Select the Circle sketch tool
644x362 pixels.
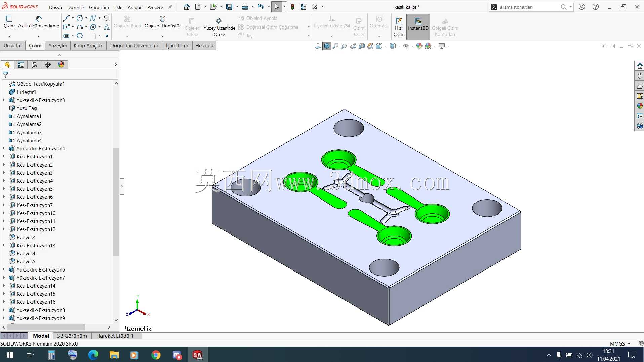coord(80,18)
